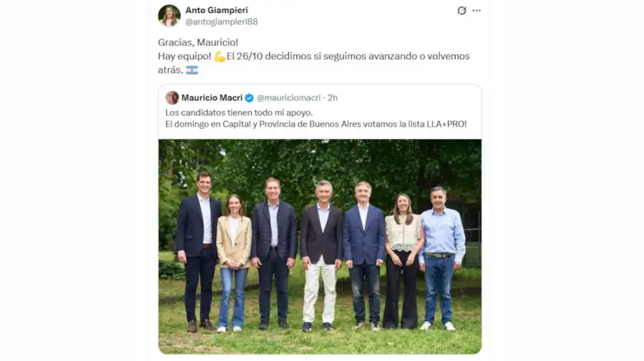Click Mauricio Macri's small profile avatar
This screenshot has width=644, height=361.
point(172,98)
